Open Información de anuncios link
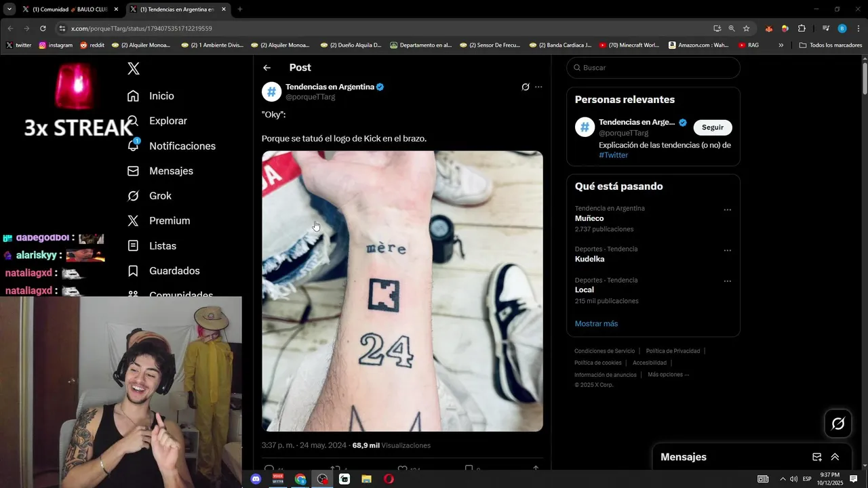868x488 pixels. pos(606,375)
